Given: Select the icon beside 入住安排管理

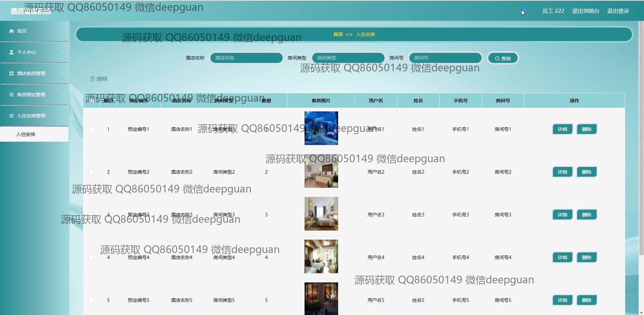Looking at the screenshot, I should click(x=11, y=116).
